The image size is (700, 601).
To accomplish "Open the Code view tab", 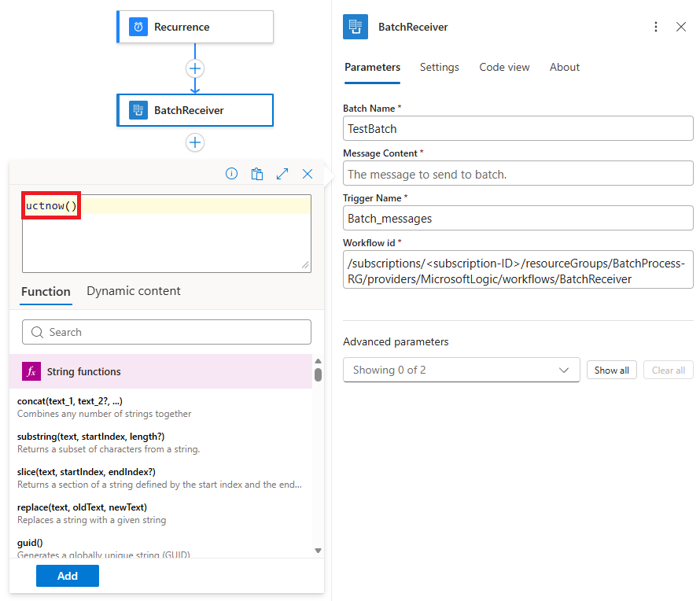I will 504,68.
